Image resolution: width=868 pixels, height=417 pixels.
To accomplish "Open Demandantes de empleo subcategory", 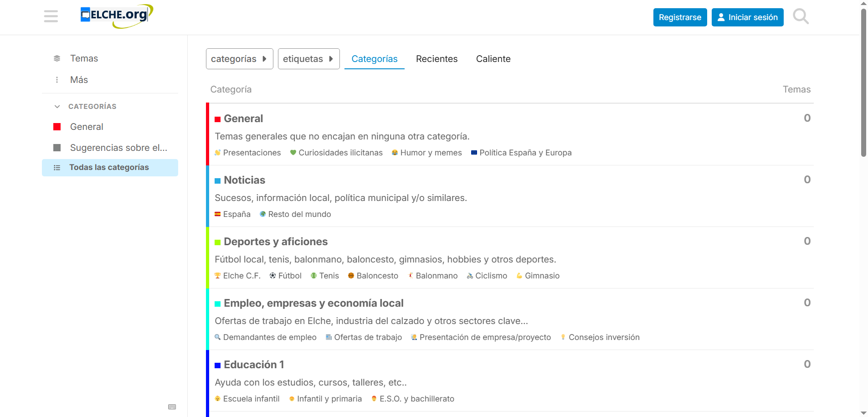I will 266,337.
